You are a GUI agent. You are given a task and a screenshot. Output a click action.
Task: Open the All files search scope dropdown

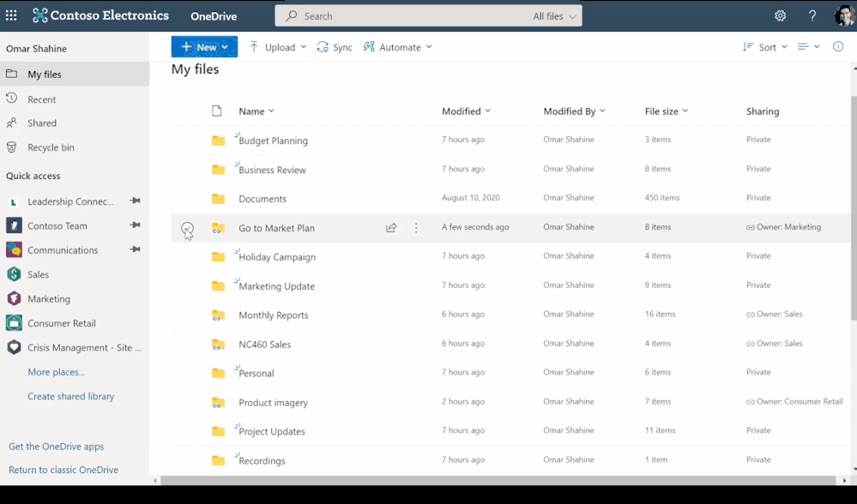[x=554, y=15]
